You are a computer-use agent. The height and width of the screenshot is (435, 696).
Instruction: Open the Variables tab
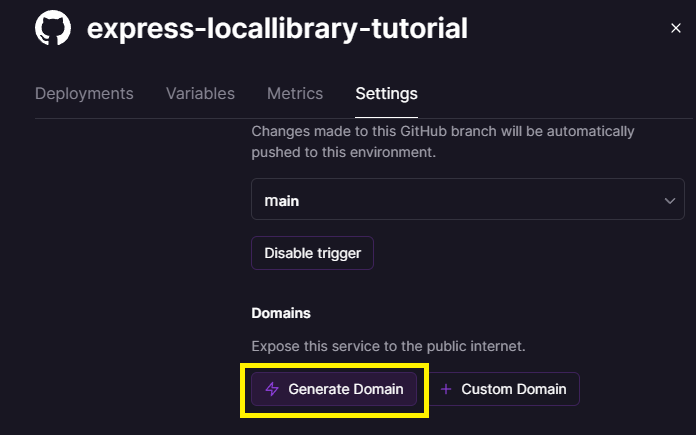(x=200, y=93)
